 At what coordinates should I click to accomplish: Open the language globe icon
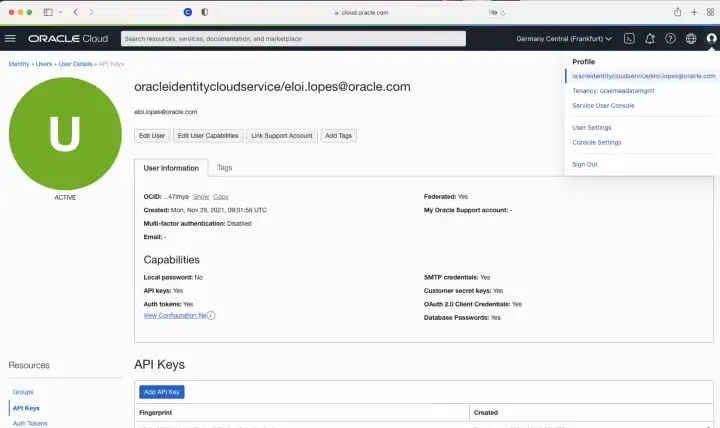coord(691,39)
